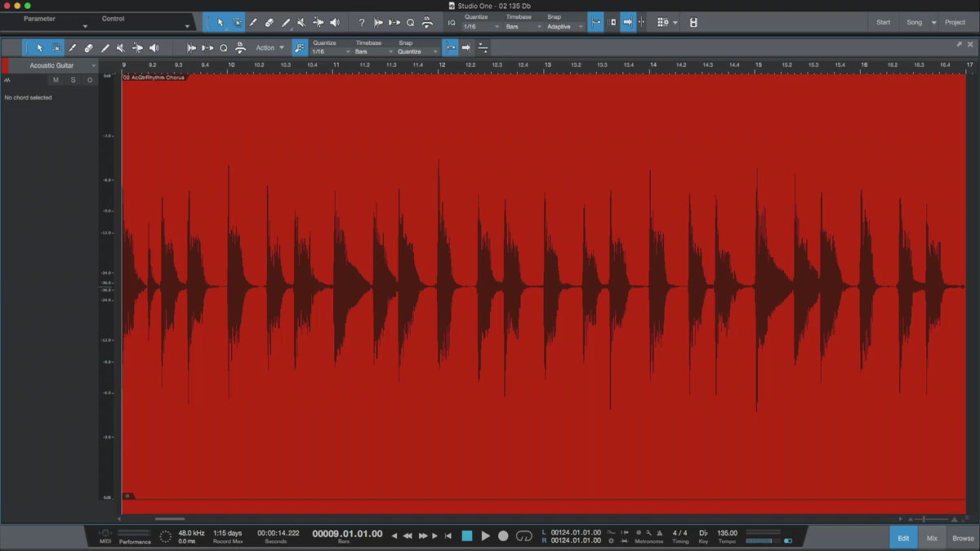Screen dimensions: 980x551
Task: Activate the Listen speaker tool in the editor toolbar
Action: (x=154, y=48)
